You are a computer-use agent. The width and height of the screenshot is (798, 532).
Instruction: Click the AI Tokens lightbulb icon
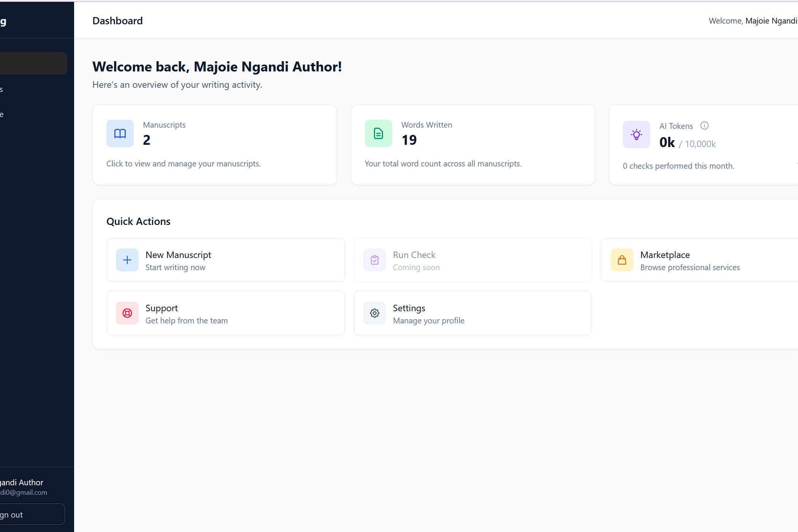(x=636, y=135)
